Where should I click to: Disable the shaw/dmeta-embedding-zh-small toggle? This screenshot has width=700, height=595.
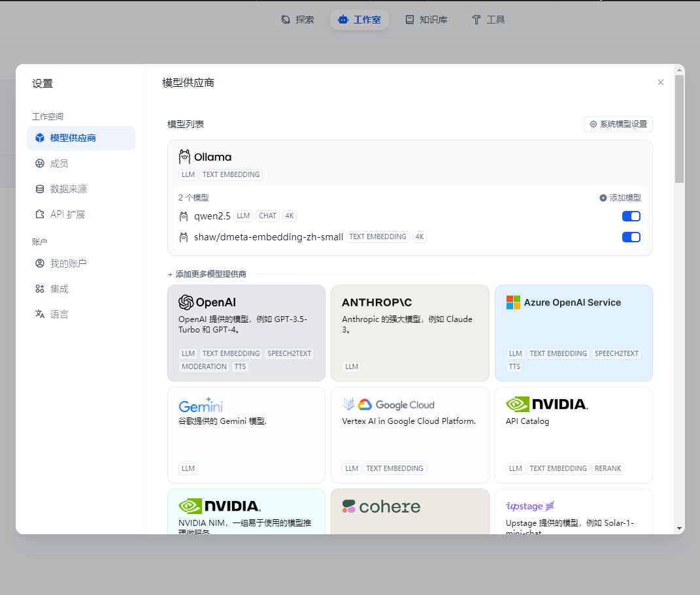[x=631, y=237]
